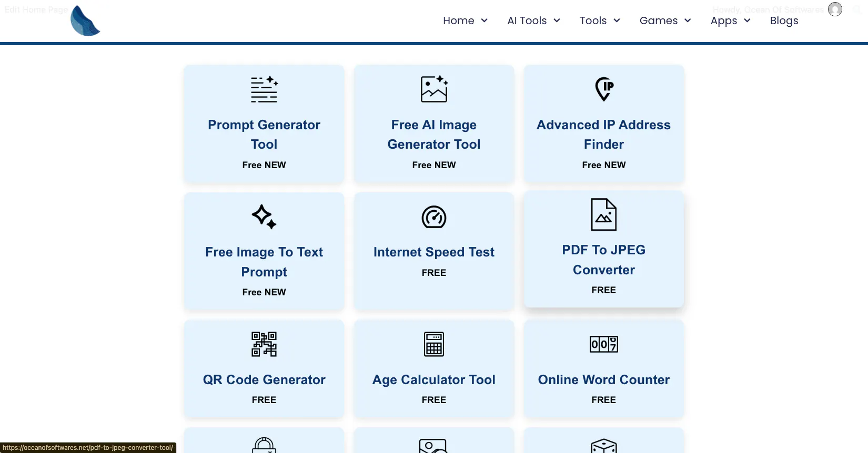
Task: Expand the Apps dropdown arrow
Action: [x=747, y=20]
